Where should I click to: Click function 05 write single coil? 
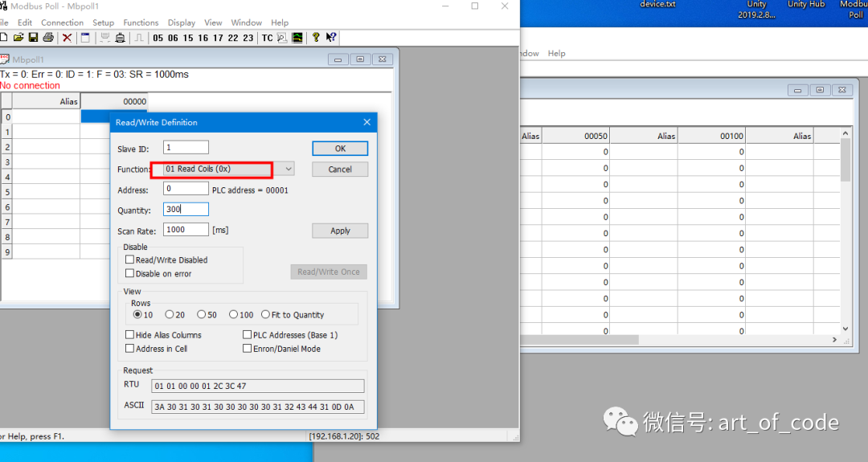pyautogui.click(x=158, y=38)
